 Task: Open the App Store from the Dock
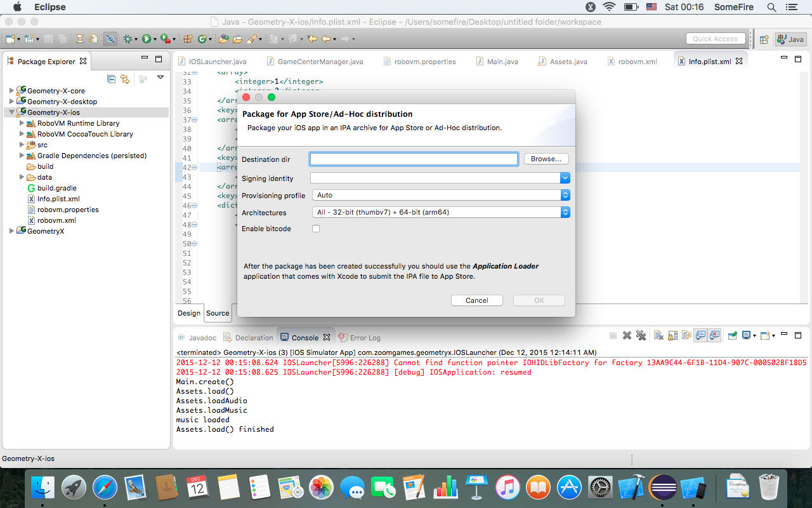click(569, 487)
